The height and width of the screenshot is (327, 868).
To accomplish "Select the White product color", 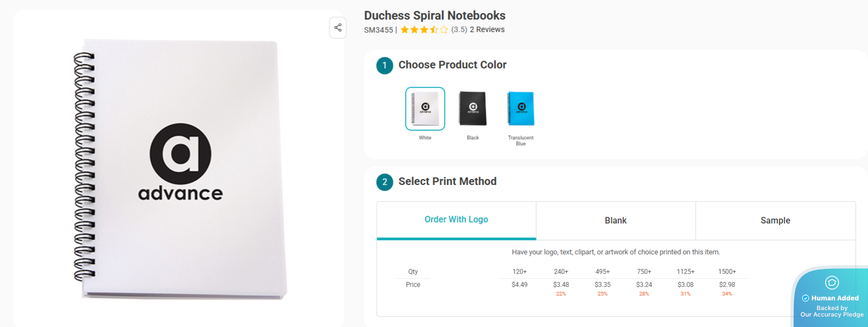I will [425, 108].
